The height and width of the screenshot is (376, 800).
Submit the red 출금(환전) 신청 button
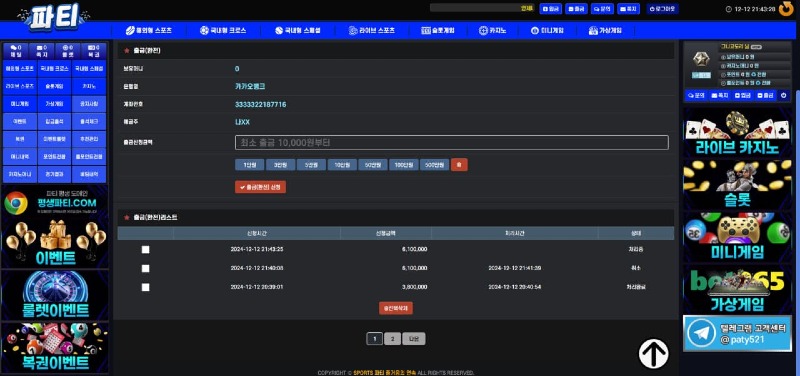click(260, 187)
